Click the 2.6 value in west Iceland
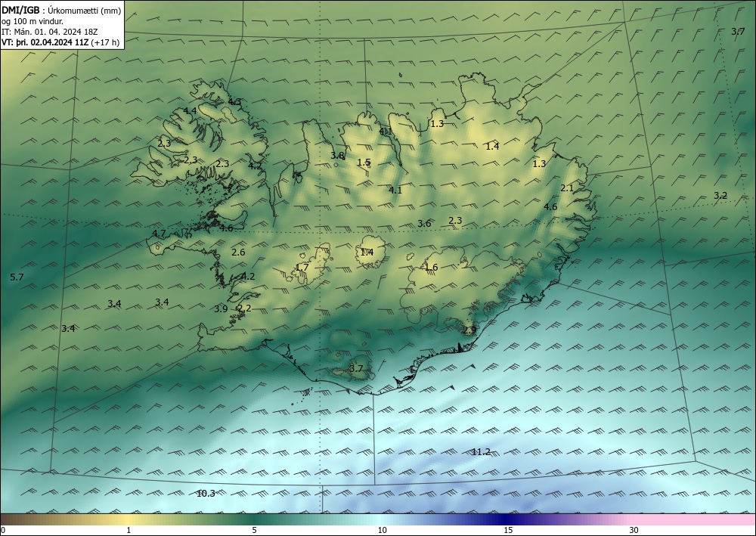Image resolution: width=756 pixels, height=536 pixels. pos(238,252)
